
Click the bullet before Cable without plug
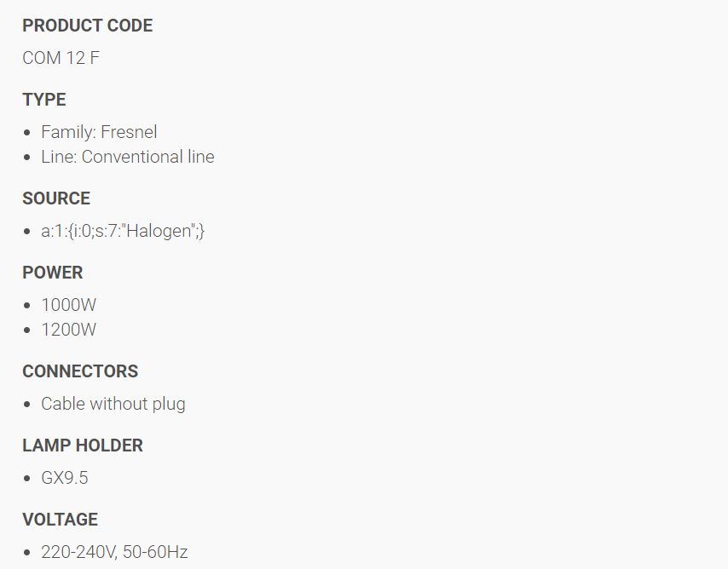pos(27,405)
